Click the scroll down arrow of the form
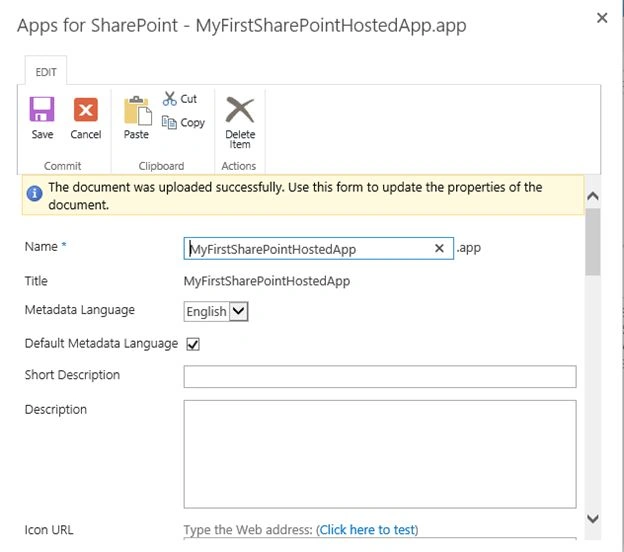This screenshot has width=624, height=552. coord(593,518)
